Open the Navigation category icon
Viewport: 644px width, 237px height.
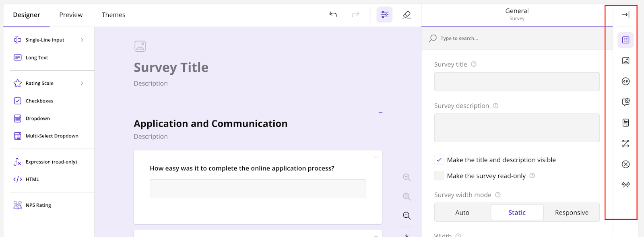(x=625, y=81)
